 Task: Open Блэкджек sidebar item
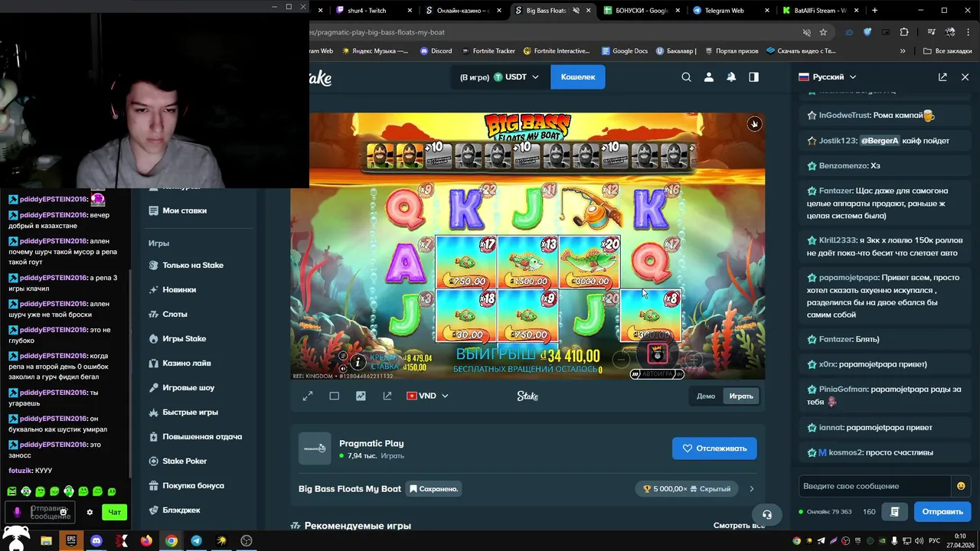[x=181, y=510]
